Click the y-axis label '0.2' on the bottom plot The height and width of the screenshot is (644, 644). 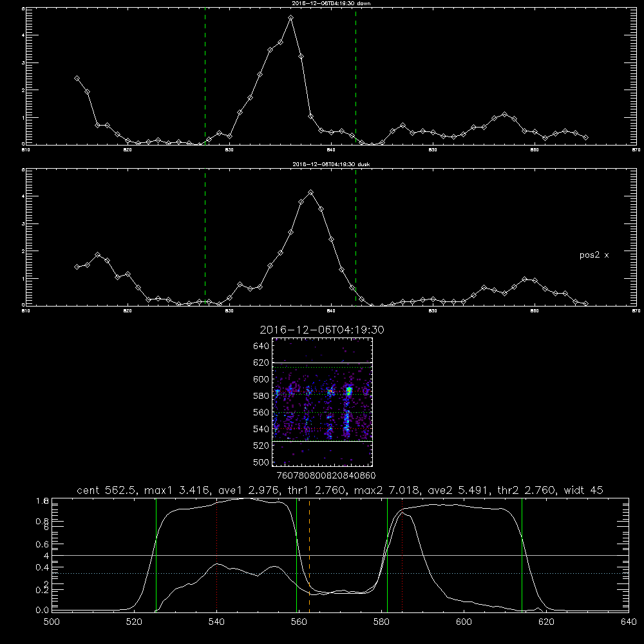[42, 590]
